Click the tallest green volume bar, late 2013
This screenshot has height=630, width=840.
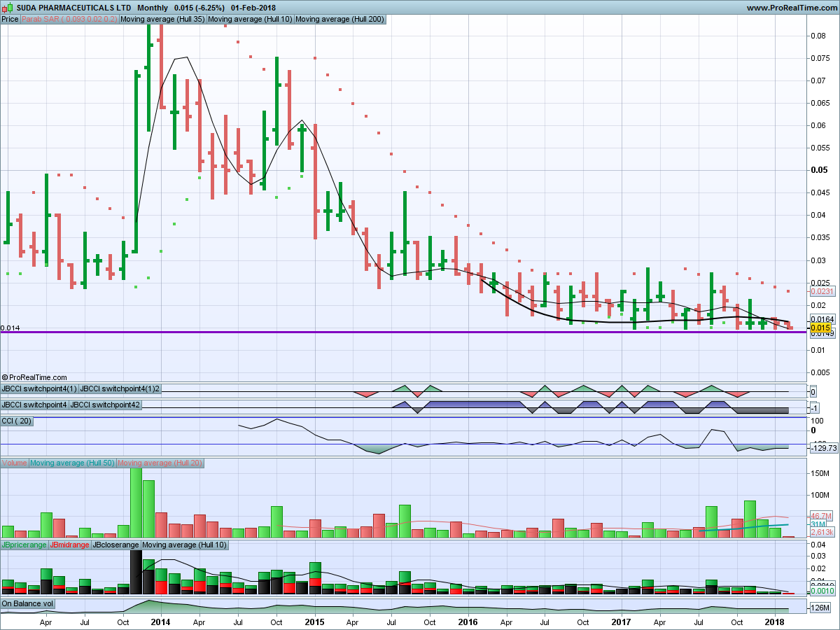point(136,502)
